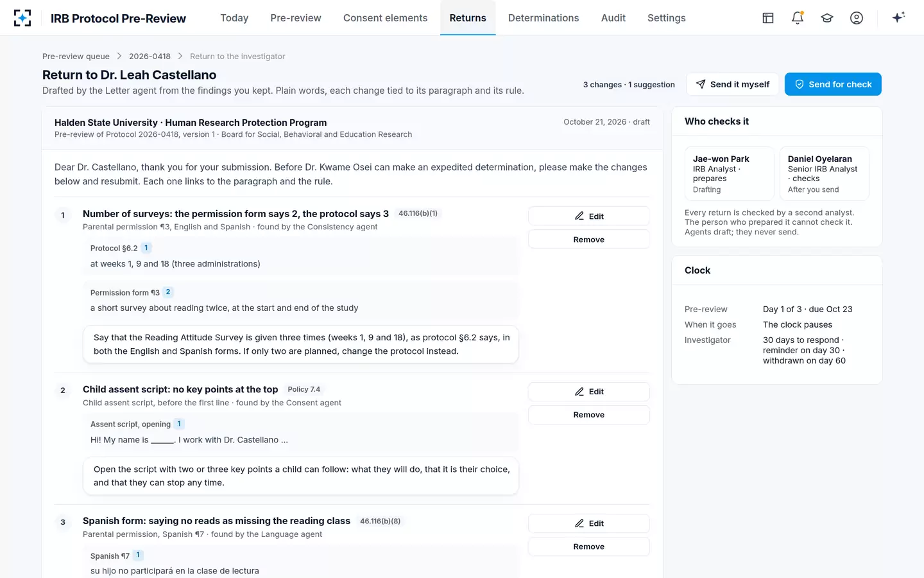The width and height of the screenshot is (924, 578).
Task: Open the Consent elements tab
Action: coord(385,18)
